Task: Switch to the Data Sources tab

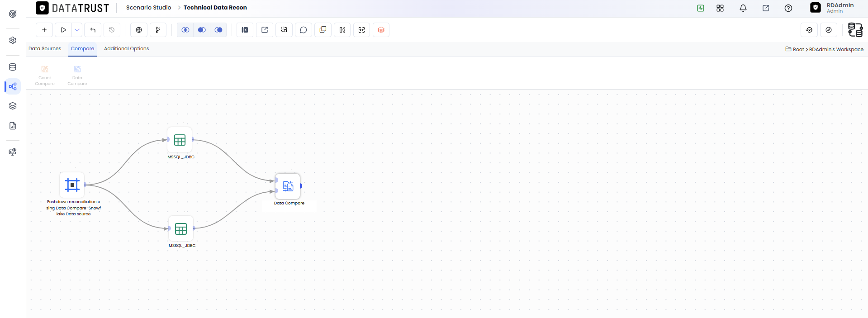Action: pyautogui.click(x=45, y=48)
